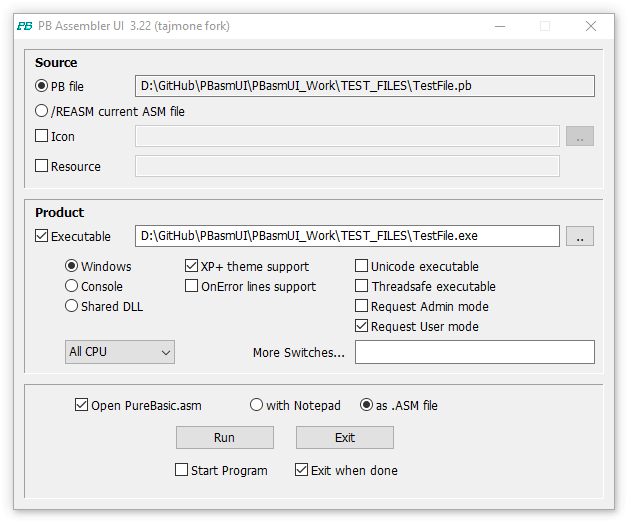Enable Threadsafe executable option
628x523 pixels.
click(361, 286)
